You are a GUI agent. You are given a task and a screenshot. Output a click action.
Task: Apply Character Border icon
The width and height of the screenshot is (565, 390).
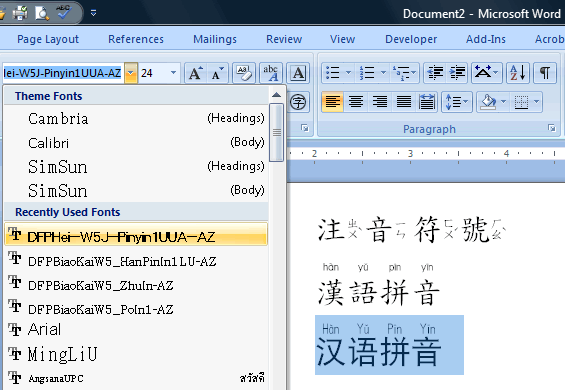[x=298, y=73]
